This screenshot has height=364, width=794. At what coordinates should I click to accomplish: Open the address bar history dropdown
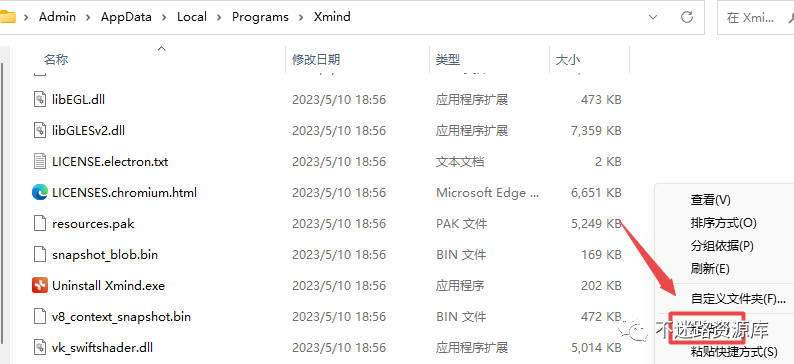point(653,17)
